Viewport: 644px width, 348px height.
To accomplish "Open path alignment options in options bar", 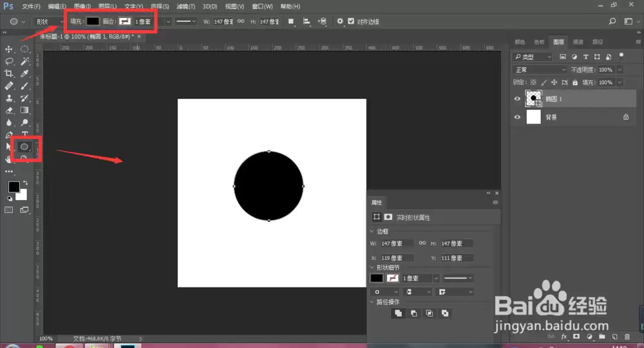I will click(307, 21).
